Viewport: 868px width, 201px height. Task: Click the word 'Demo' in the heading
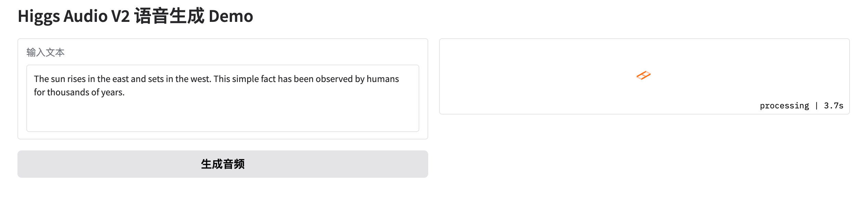pos(231,16)
